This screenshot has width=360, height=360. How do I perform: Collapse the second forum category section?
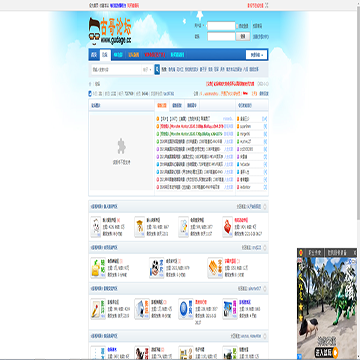point(265,248)
